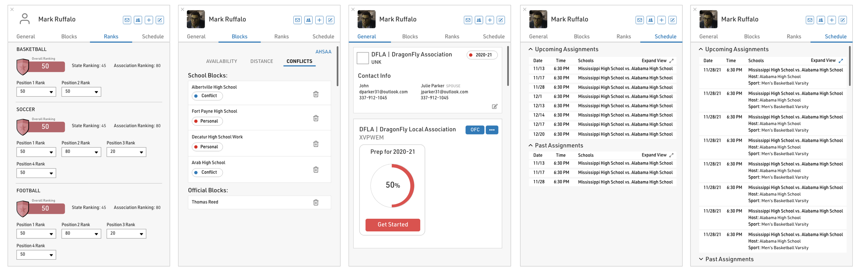Open the AVAILABILITY sub-tab
The image size is (868, 279).
click(222, 61)
